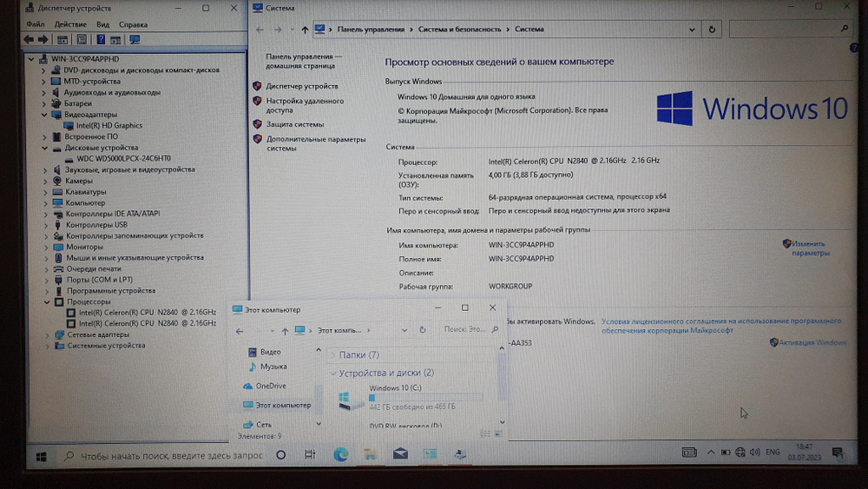Viewport: 868px width, 489px height.
Task: Open notification center icon in taskbar
Action: pyautogui.click(x=838, y=453)
